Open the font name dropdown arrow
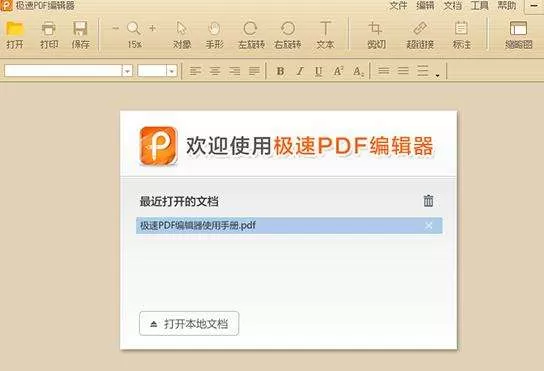544x371 pixels. (x=127, y=71)
